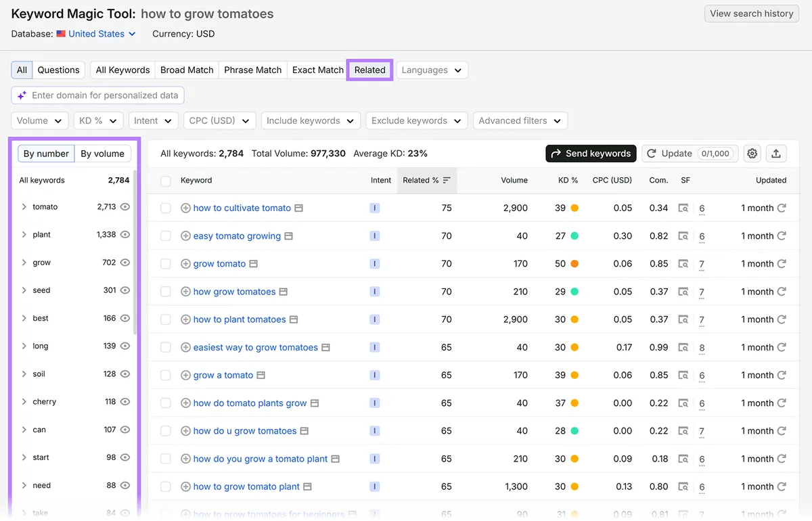
Task: Open the CPC (USD) filter dropdown
Action: (x=220, y=120)
